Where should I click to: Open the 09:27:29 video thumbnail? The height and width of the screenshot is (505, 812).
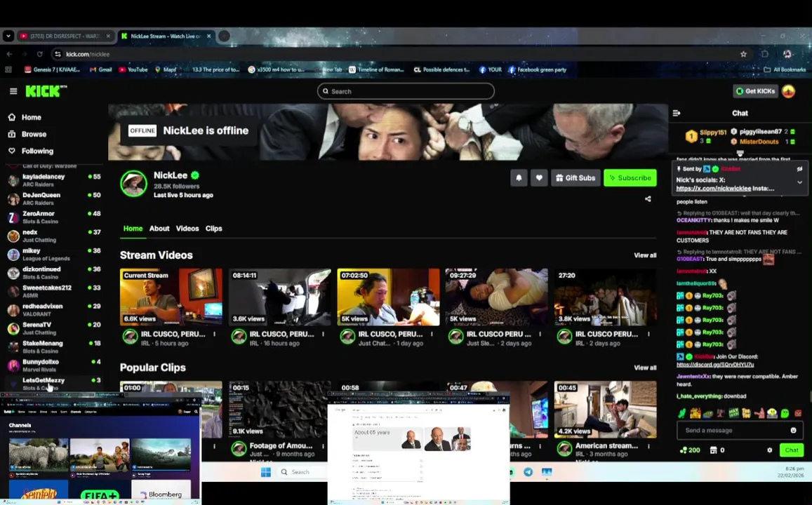click(497, 297)
